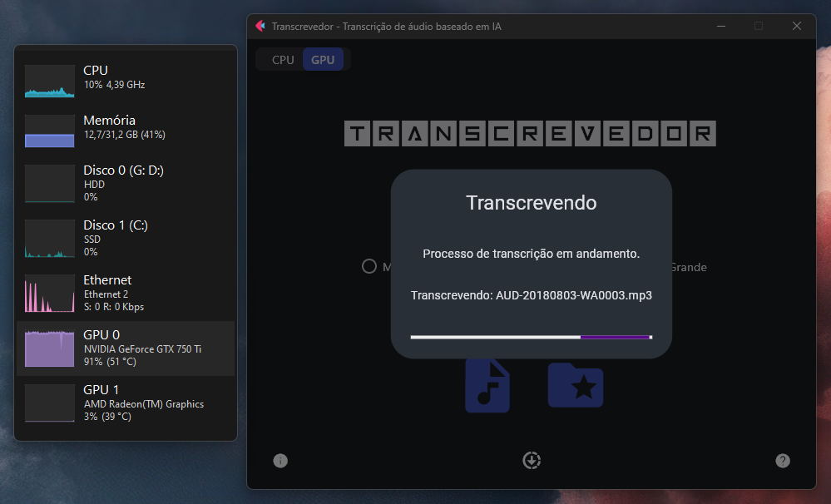831x504 pixels.
Task: Open the starred output folder icon
Action: pos(576,385)
